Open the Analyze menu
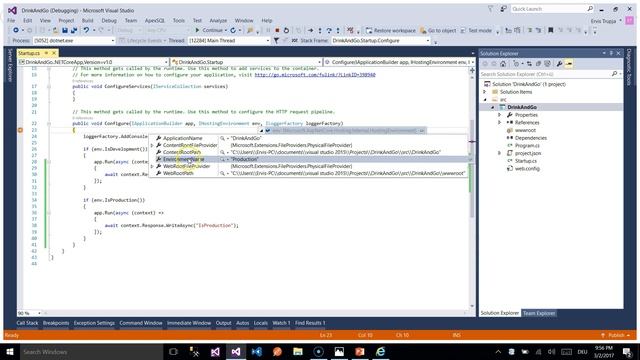 pos(218,20)
